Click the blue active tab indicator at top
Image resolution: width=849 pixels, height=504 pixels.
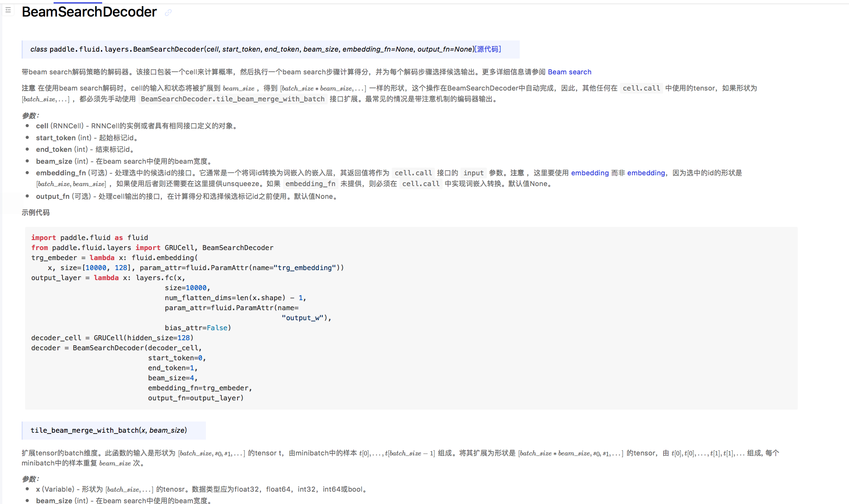pos(77,3)
